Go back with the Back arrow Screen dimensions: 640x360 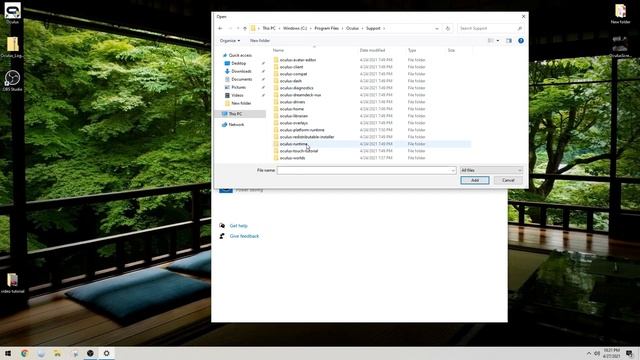coord(220,28)
